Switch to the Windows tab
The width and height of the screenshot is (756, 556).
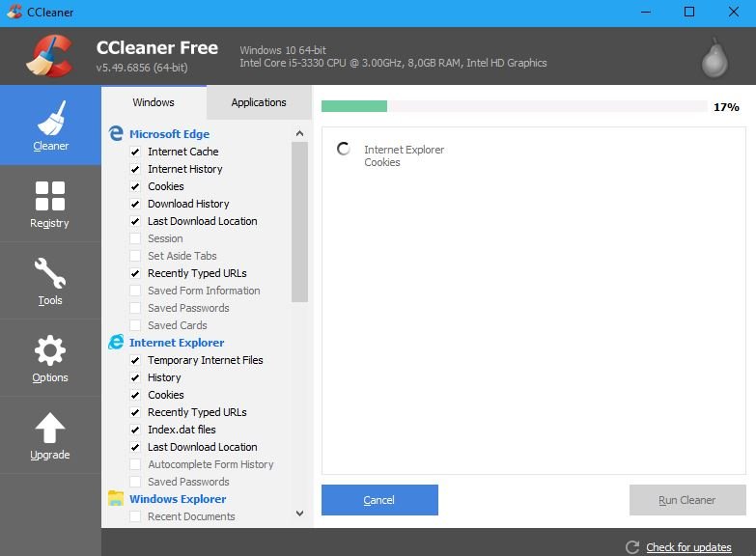point(154,102)
